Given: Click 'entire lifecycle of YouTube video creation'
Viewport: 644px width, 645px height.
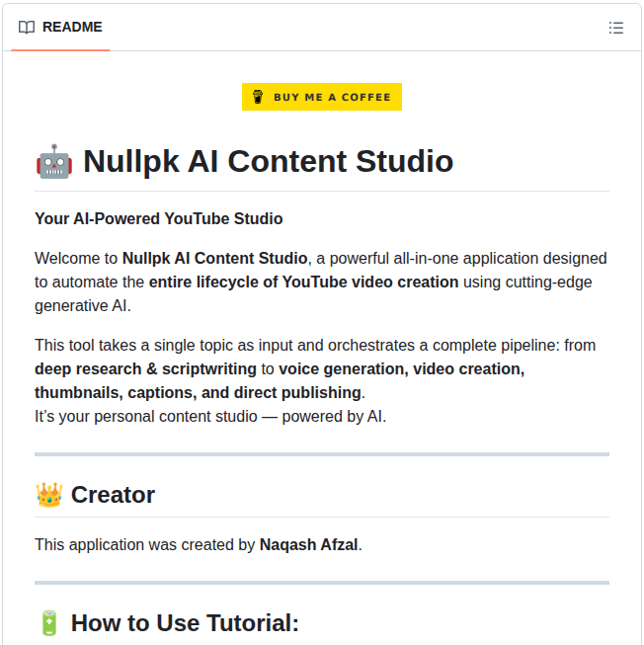Looking at the screenshot, I should tap(303, 282).
